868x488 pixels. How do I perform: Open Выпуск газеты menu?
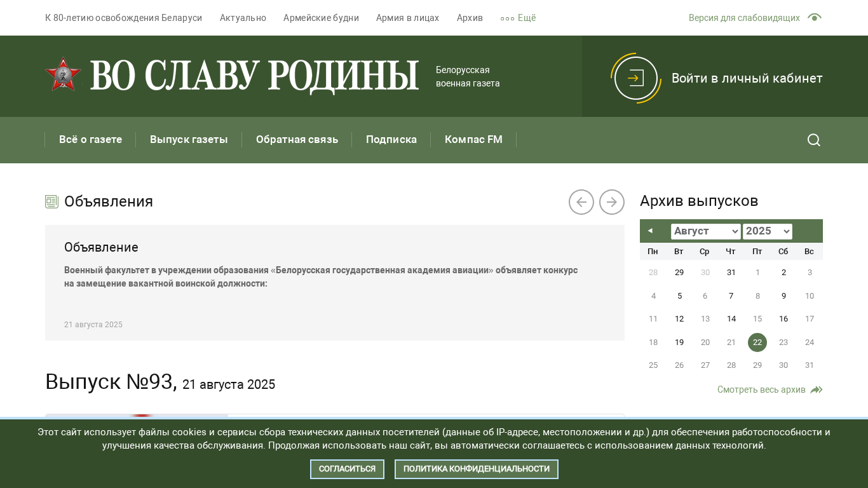[x=189, y=140]
